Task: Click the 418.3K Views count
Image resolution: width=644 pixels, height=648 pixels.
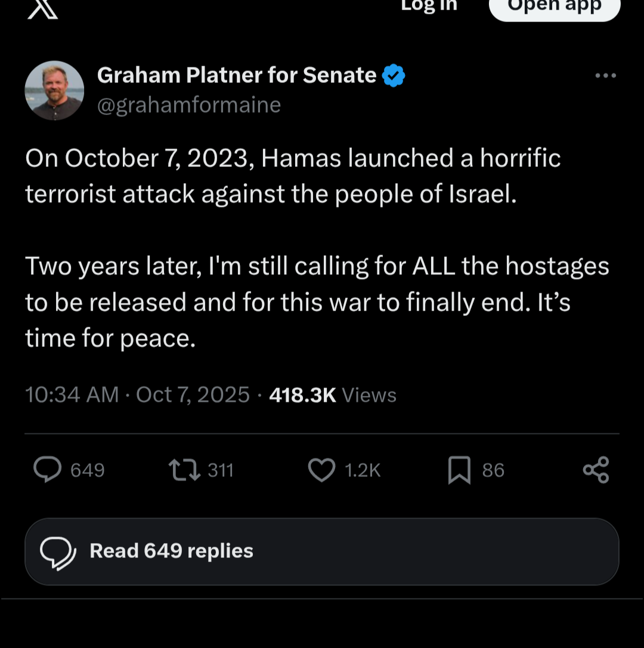Action: (333, 395)
